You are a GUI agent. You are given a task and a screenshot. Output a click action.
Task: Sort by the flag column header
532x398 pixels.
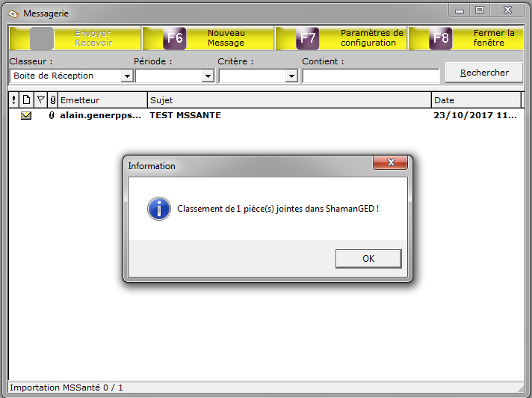pyautogui.click(x=40, y=99)
